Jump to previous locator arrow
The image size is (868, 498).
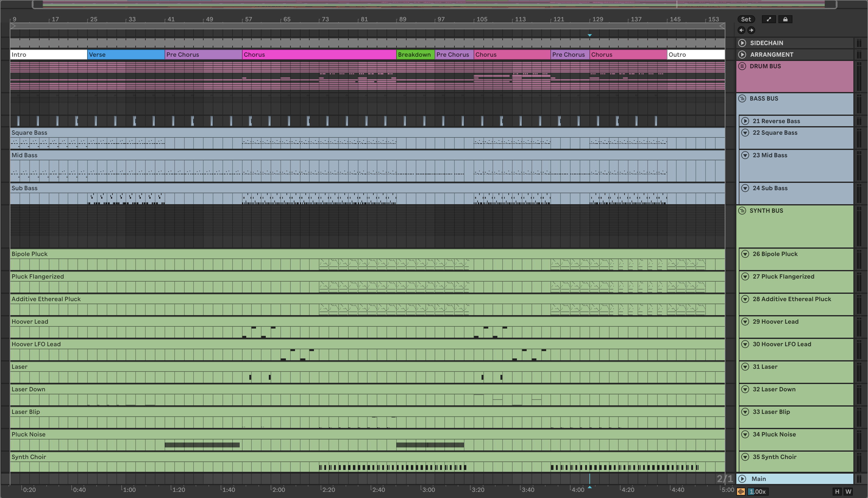point(742,30)
